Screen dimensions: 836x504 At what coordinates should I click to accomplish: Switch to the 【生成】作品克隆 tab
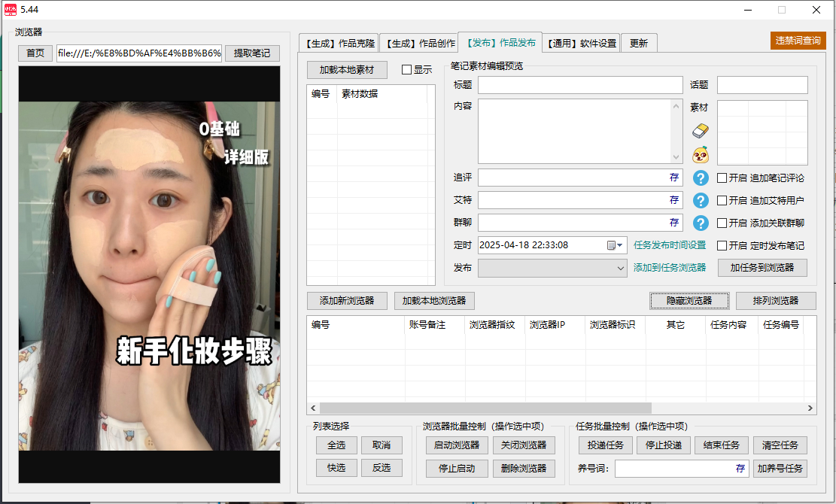pyautogui.click(x=338, y=43)
